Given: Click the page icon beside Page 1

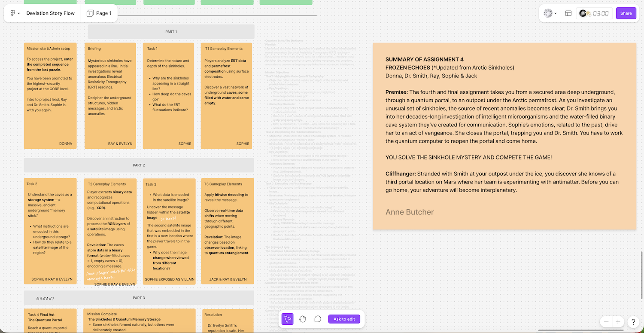Looking at the screenshot, I should point(90,13).
